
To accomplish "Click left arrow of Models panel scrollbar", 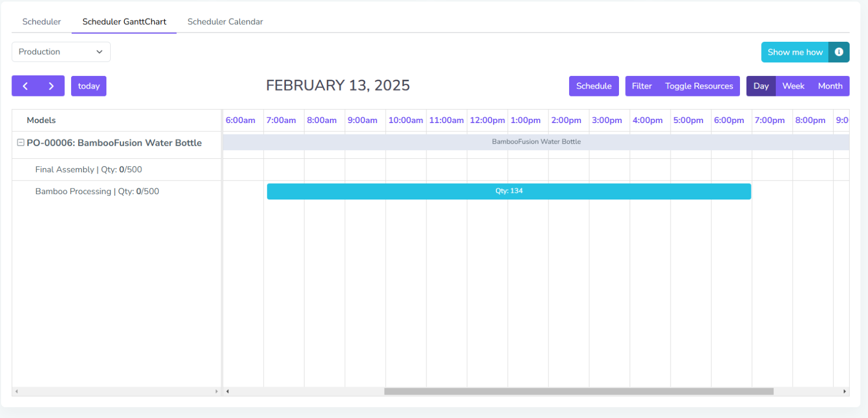I will pos(17,391).
